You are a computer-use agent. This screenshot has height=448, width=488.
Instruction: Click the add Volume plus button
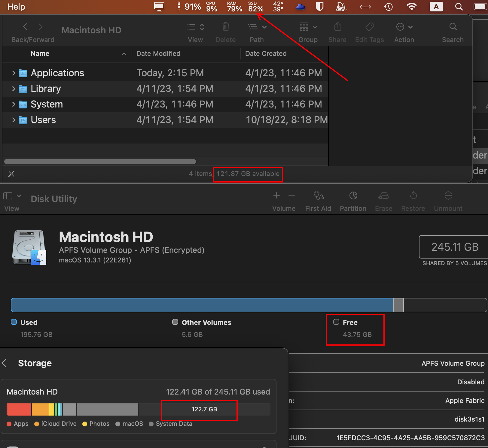[276, 196]
